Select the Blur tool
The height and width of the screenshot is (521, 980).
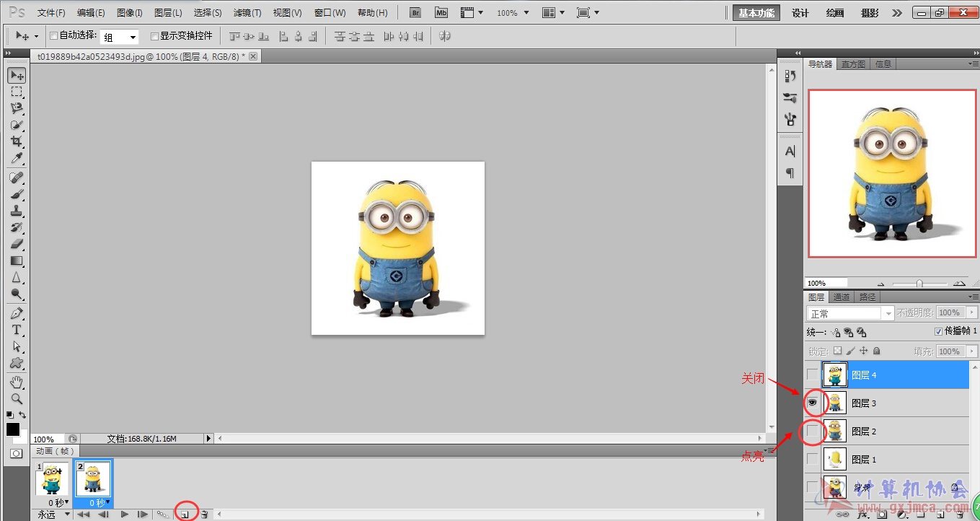(x=17, y=277)
